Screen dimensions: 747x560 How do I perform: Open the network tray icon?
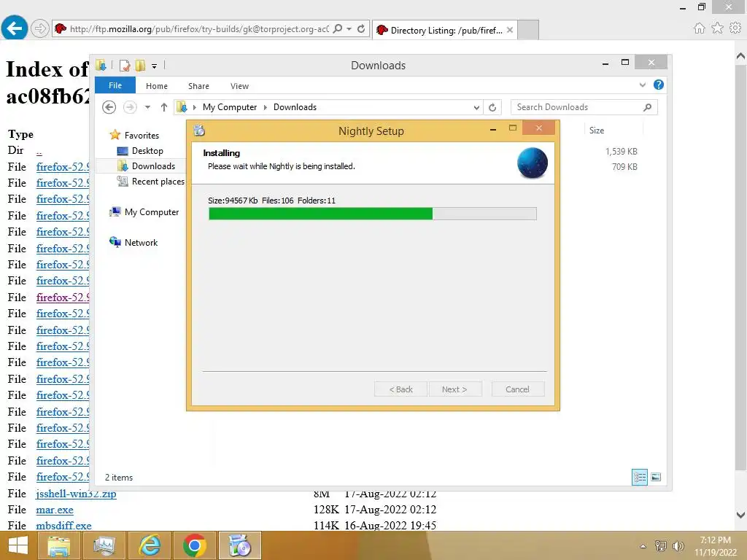661,546
